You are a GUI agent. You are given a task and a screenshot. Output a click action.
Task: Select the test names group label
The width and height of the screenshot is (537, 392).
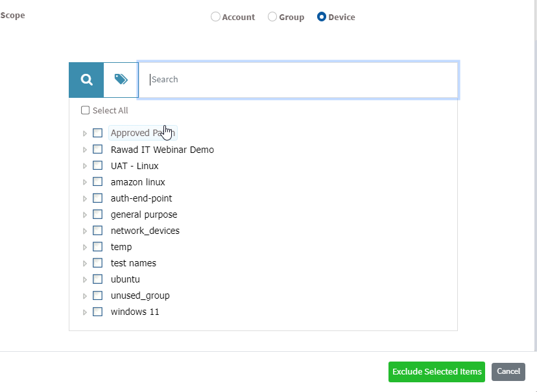133,263
